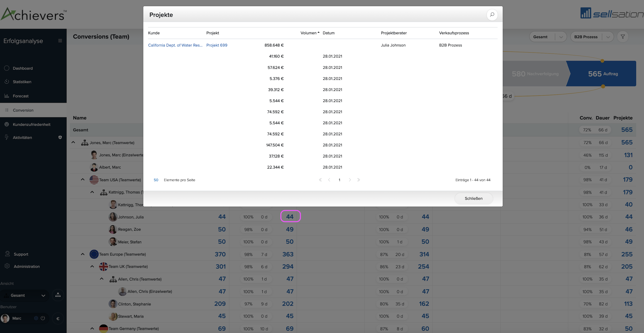
Task: Click the Administration gear icon
Action: 7,266
